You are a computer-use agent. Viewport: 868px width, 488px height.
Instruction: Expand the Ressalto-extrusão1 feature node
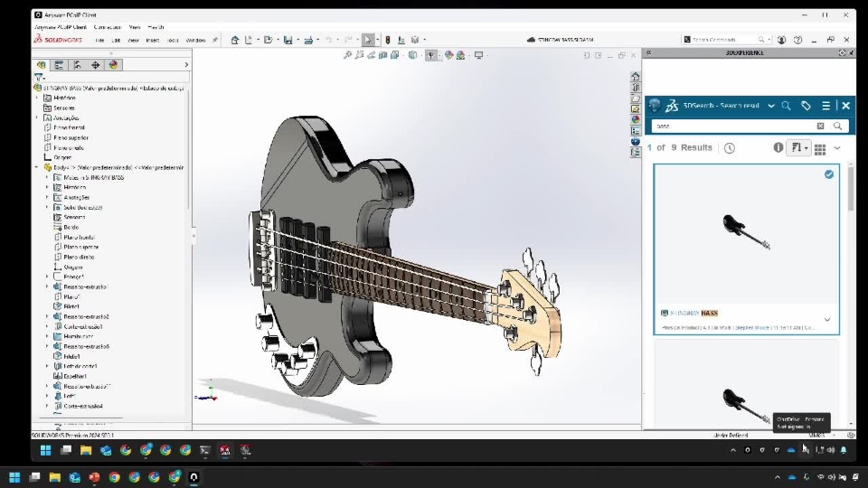point(47,286)
